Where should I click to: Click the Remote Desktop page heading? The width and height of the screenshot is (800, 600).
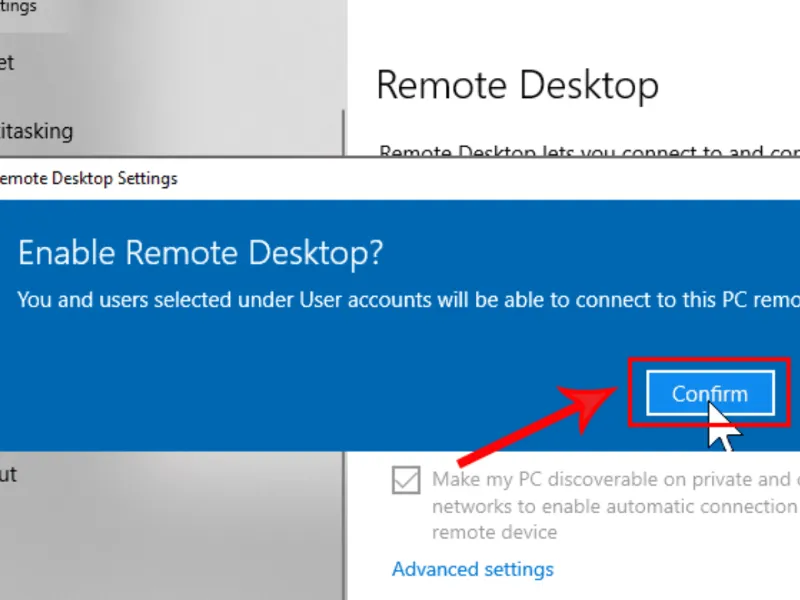point(516,85)
